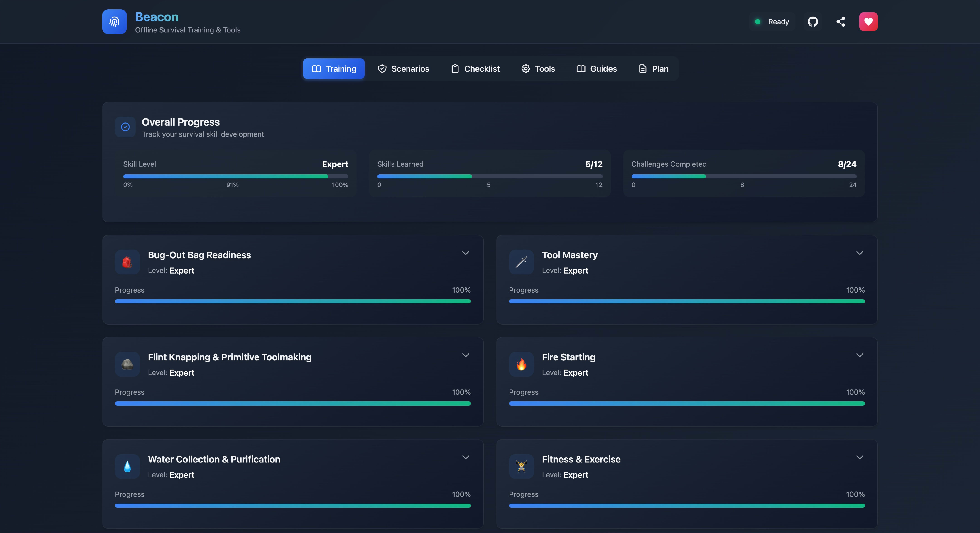This screenshot has width=980, height=533.
Task: Click the weightlifter Fitness icon
Action: tap(521, 466)
